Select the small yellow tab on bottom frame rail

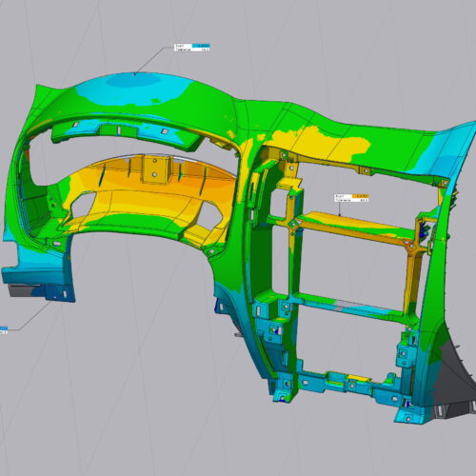pos(359,378)
